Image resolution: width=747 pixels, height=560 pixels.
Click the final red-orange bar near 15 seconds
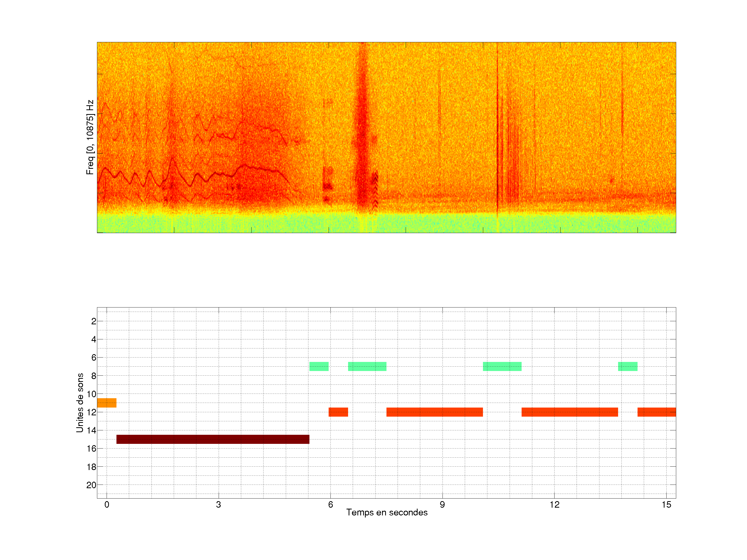[x=656, y=412]
